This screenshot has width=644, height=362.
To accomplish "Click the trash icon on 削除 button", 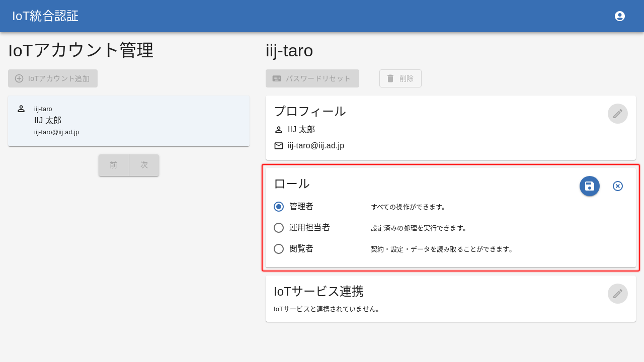I will 390,78.
